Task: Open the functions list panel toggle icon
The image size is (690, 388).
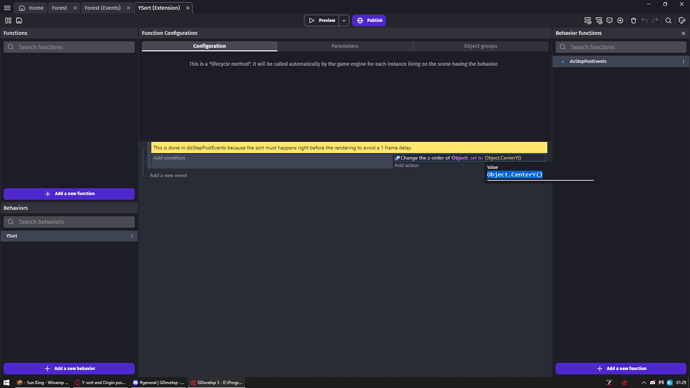Action: tap(8, 20)
